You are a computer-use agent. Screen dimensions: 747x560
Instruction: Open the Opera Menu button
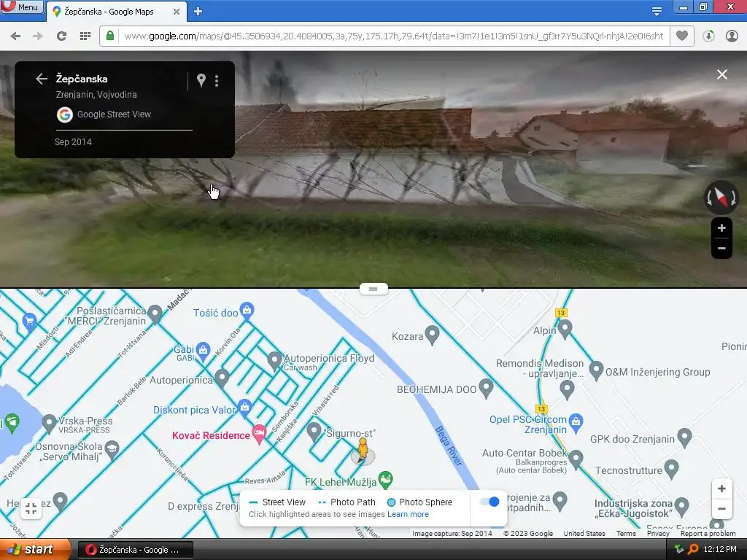tap(22, 7)
